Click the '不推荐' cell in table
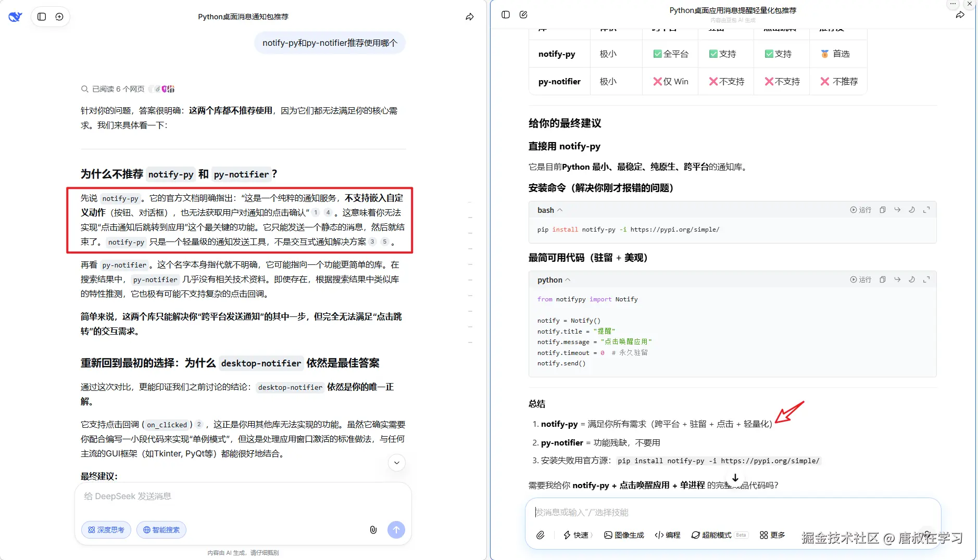This screenshot has height=560, width=978. tap(839, 82)
